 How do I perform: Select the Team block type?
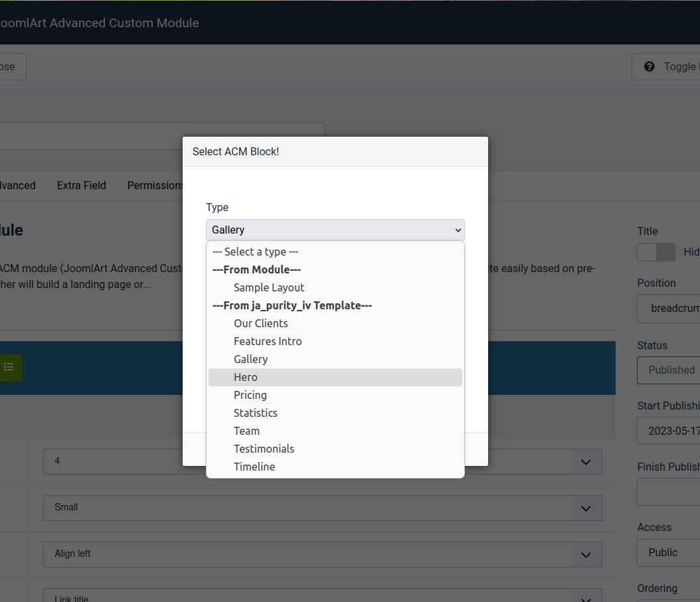click(x=246, y=431)
